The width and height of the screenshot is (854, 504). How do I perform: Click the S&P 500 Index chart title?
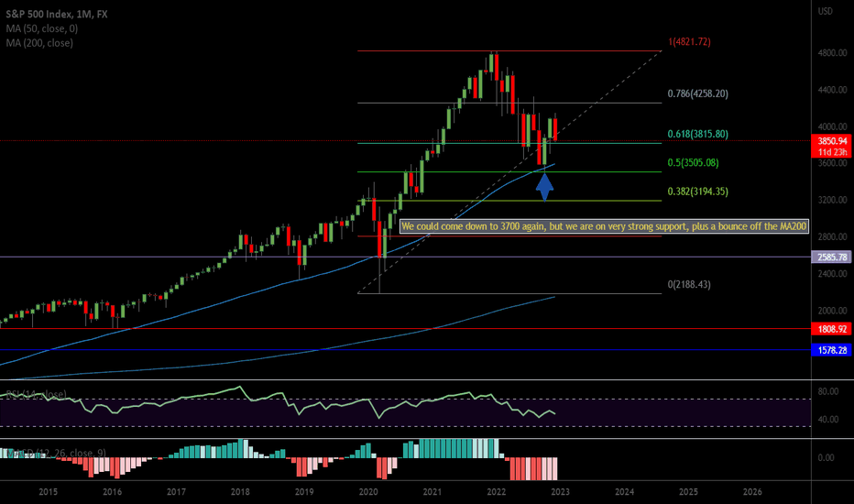[x=57, y=14]
